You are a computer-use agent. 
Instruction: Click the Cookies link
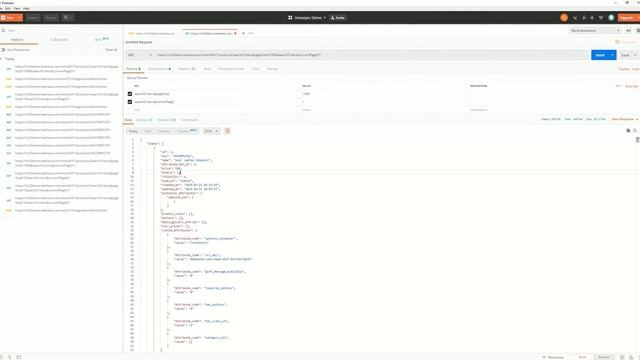pos(624,69)
